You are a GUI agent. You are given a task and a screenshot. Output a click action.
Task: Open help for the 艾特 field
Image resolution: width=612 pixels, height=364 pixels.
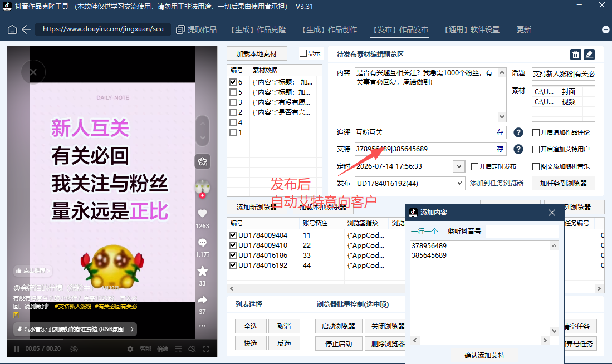tap(518, 149)
